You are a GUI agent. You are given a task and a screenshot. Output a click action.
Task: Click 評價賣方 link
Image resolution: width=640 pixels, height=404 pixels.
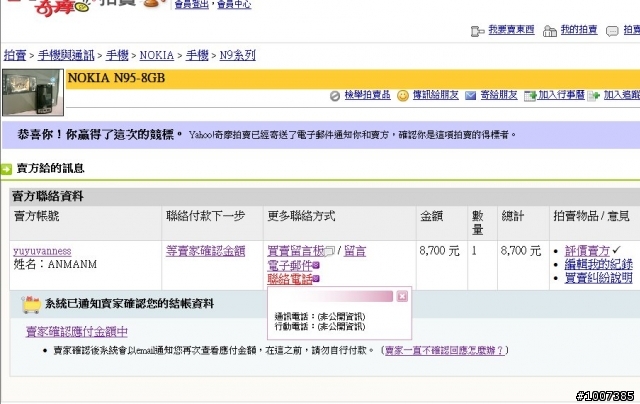click(x=587, y=251)
